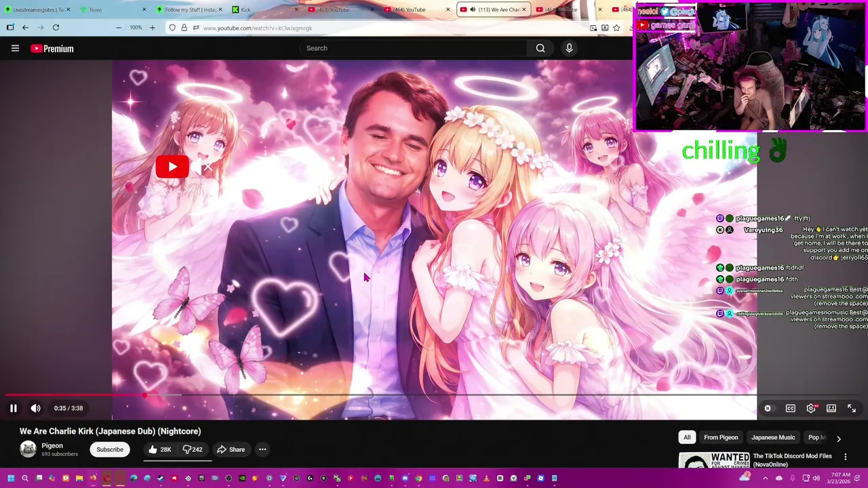This screenshot has height=488, width=868.
Task: Pause the video
Action: pos(13,408)
